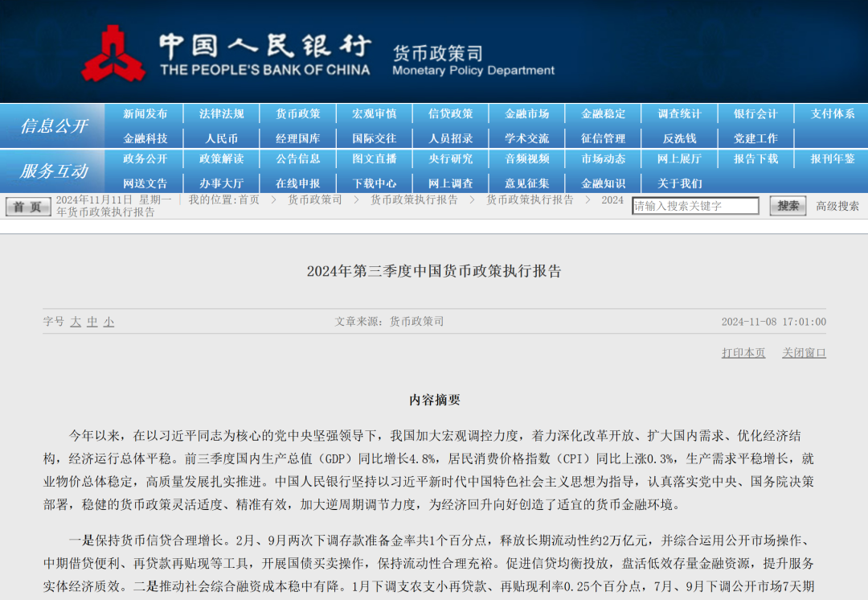Image resolution: width=868 pixels, height=600 pixels.
Task: Open 党建工作 section
Action: 756,138
